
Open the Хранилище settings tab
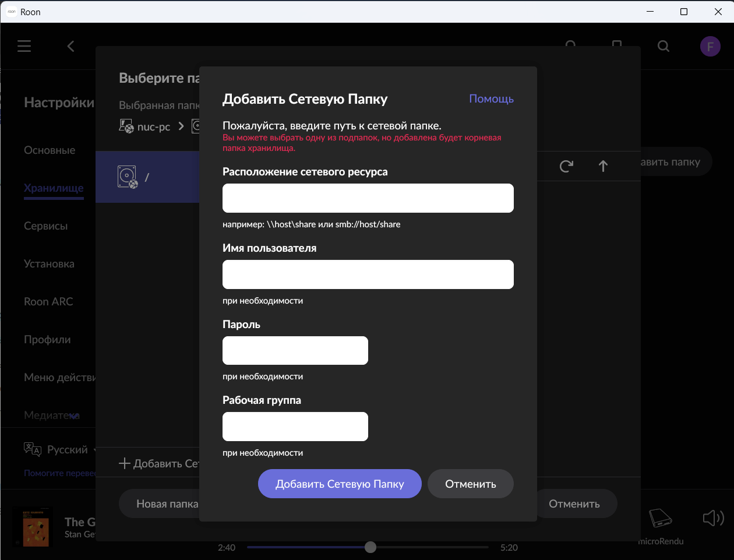[x=54, y=188]
